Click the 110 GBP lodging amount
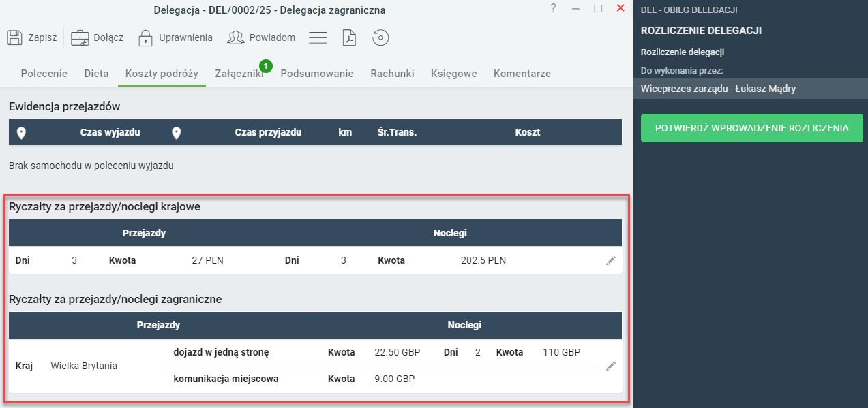 pos(561,352)
